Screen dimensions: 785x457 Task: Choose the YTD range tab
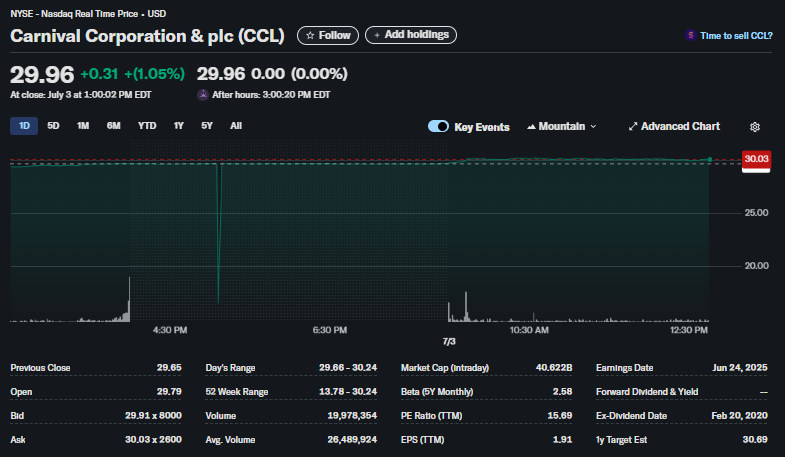[147, 126]
